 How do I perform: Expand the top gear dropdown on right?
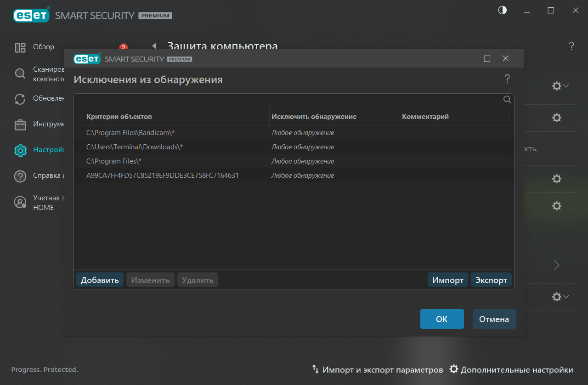click(x=560, y=86)
